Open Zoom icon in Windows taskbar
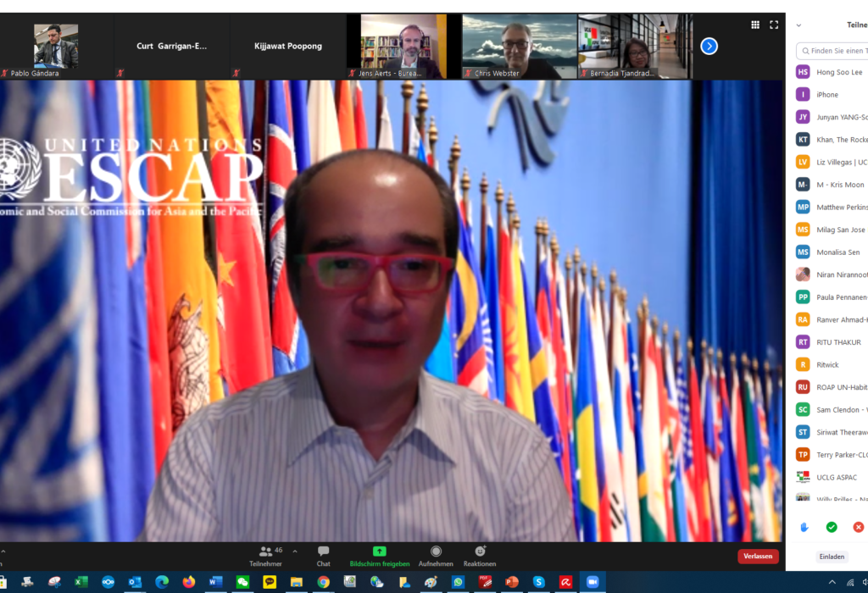The width and height of the screenshot is (868, 593). pos(592,583)
